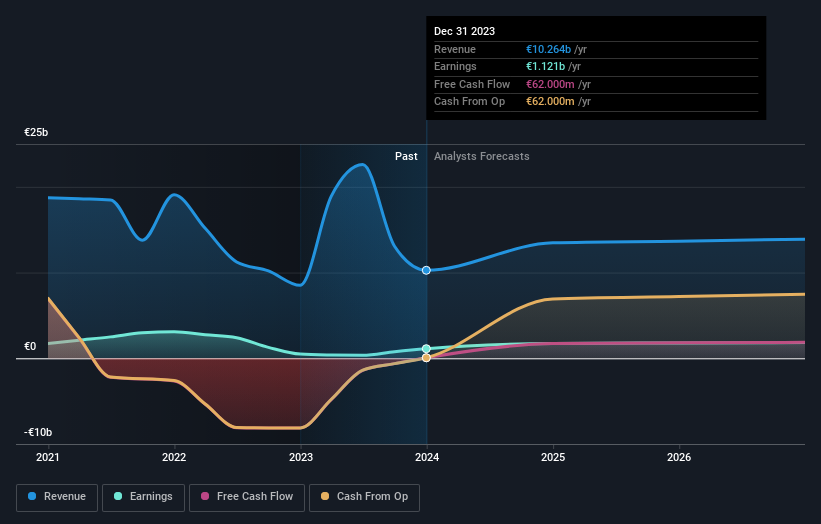Screen dimensions: 821x524
Task: Click the Revenue data point at 2024
Action: pos(426,270)
